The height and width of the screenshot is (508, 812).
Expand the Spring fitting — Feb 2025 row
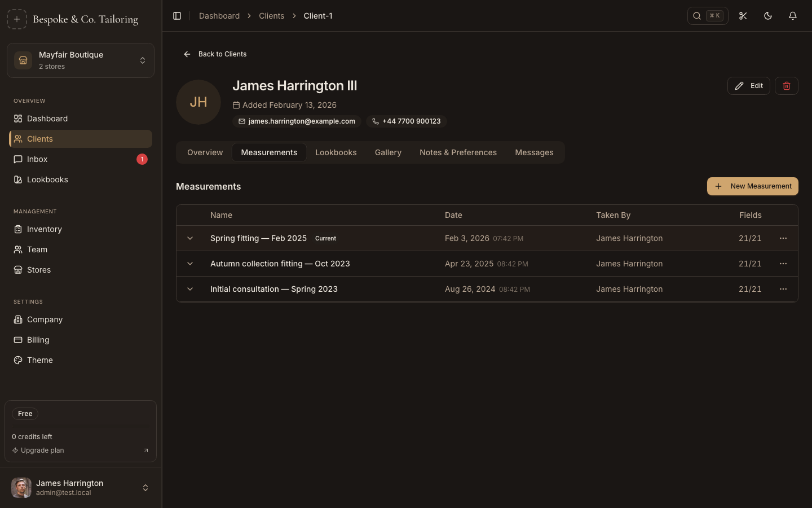(x=190, y=238)
